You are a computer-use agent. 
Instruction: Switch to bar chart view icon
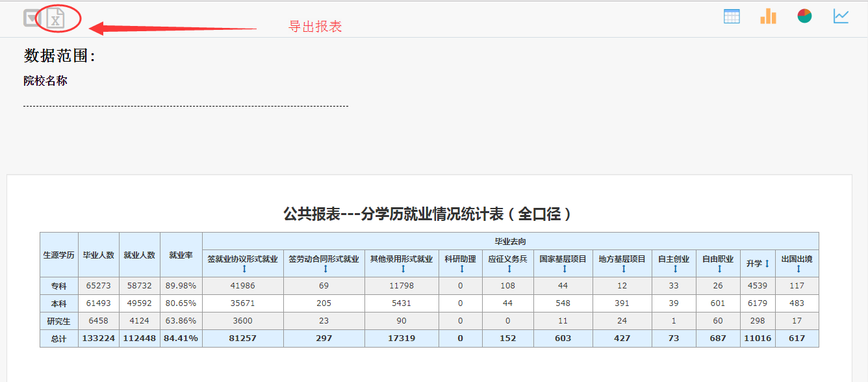coord(768,16)
